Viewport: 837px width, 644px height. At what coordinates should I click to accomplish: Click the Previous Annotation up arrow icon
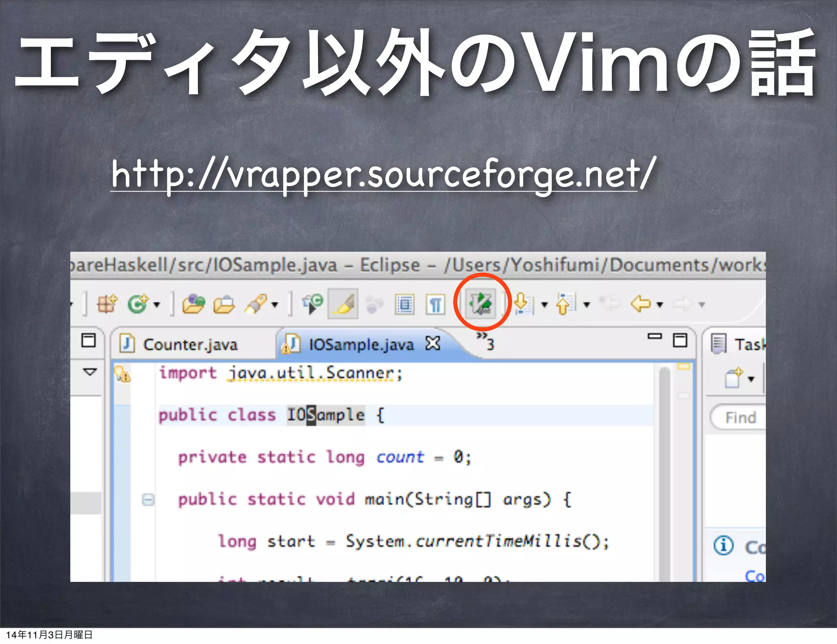pos(566,304)
